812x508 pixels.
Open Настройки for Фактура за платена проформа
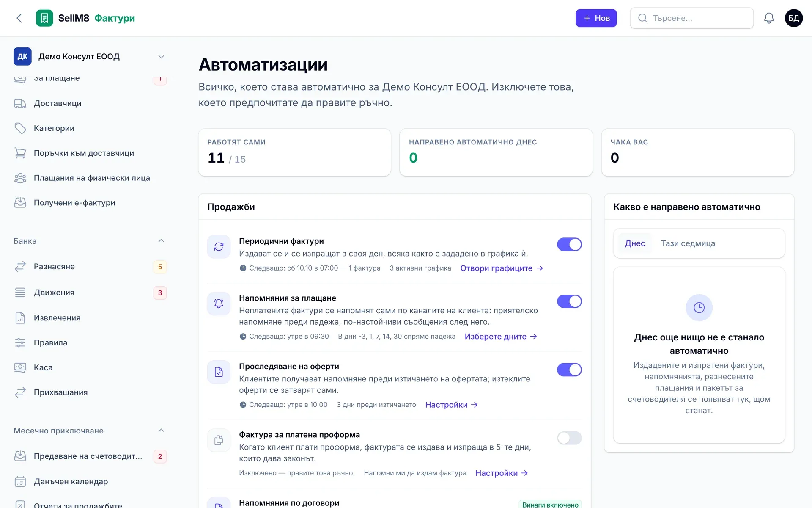(502, 473)
